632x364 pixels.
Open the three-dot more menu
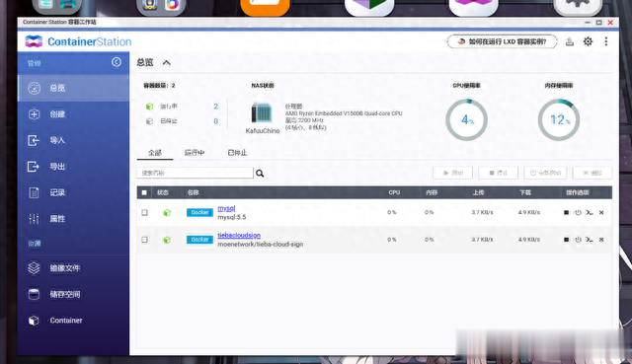tap(605, 41)
